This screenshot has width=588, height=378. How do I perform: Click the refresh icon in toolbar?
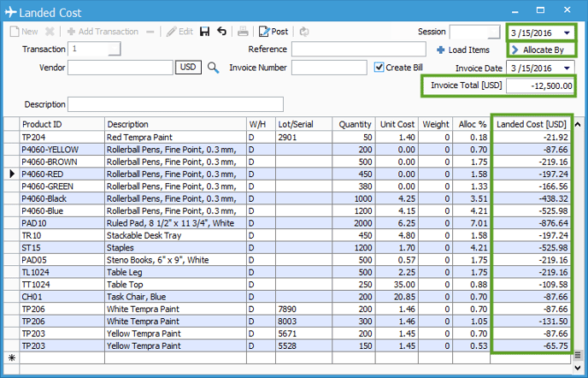click(304, 32)
